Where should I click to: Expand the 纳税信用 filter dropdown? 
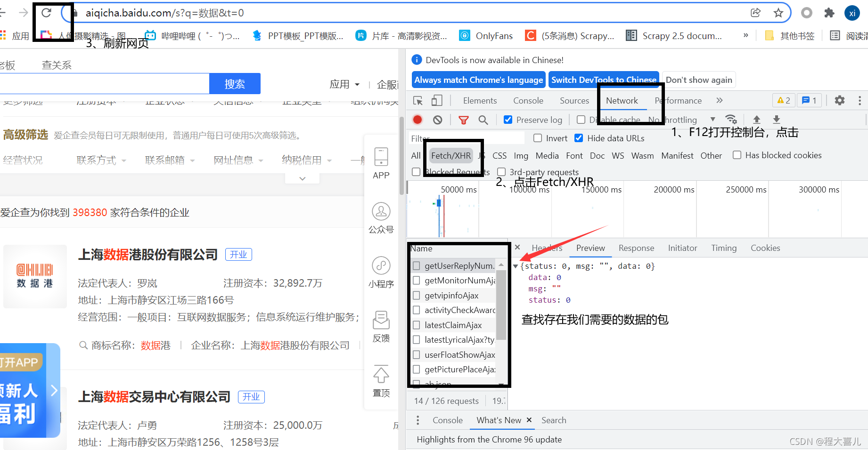(306, 160)
